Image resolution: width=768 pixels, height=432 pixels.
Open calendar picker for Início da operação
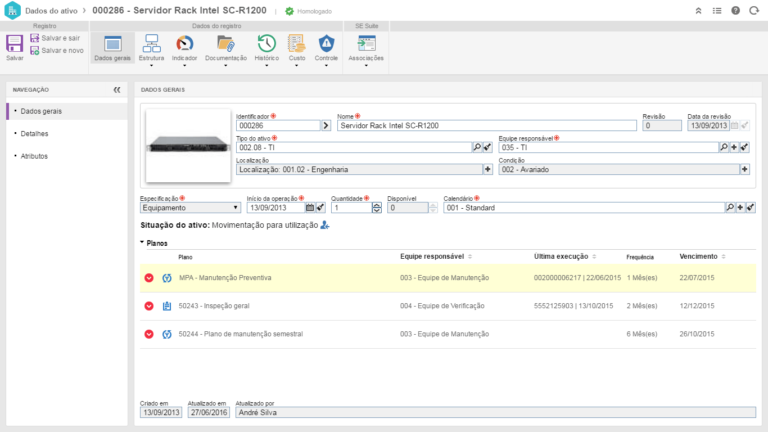point(310,208)
